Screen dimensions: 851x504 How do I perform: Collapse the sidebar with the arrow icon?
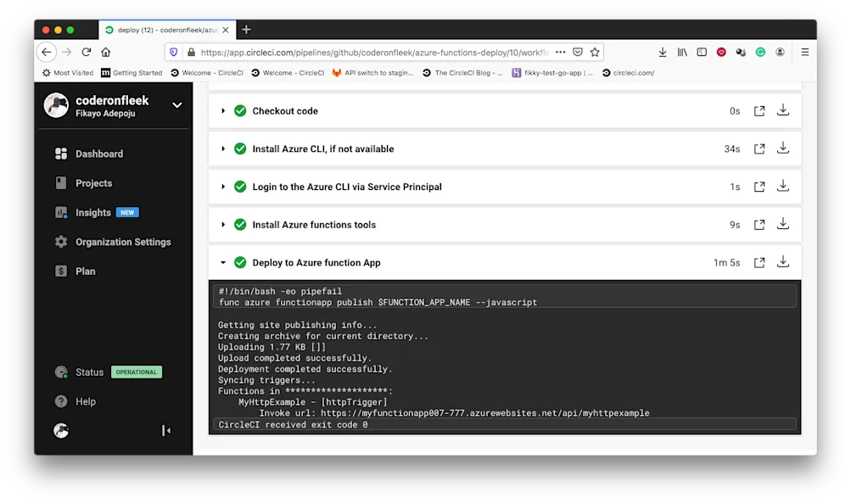click(x=166, y=430)
